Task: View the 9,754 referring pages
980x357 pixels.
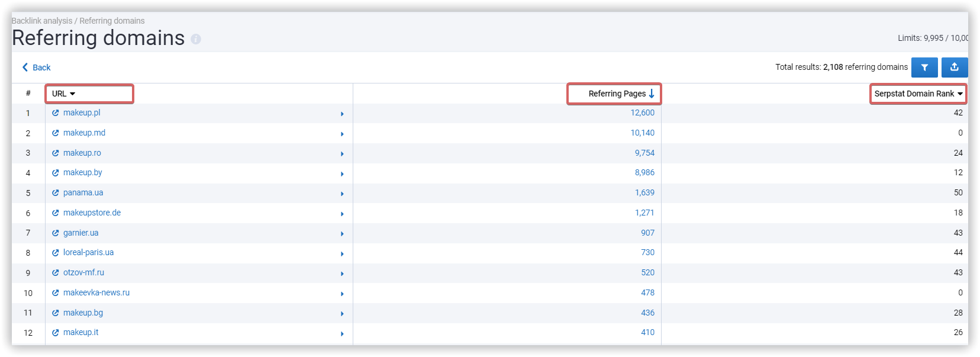Action: [x=645, y=153]
